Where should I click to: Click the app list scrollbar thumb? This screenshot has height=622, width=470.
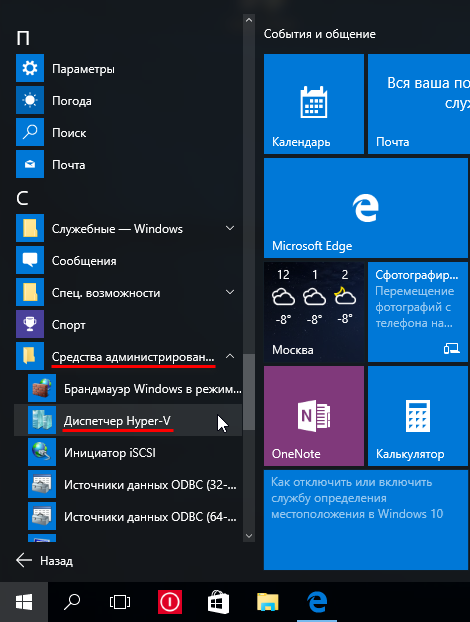point(249,392)
